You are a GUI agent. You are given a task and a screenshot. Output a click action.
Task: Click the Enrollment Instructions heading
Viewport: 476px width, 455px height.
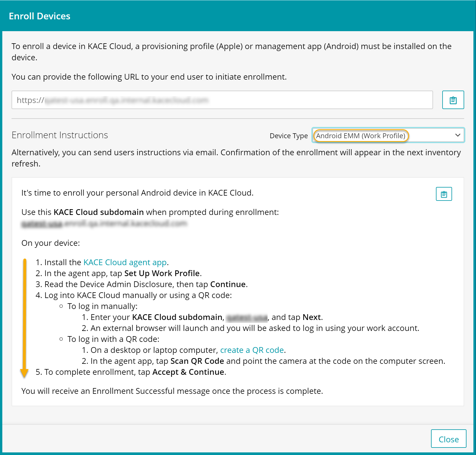pos(60,135)
